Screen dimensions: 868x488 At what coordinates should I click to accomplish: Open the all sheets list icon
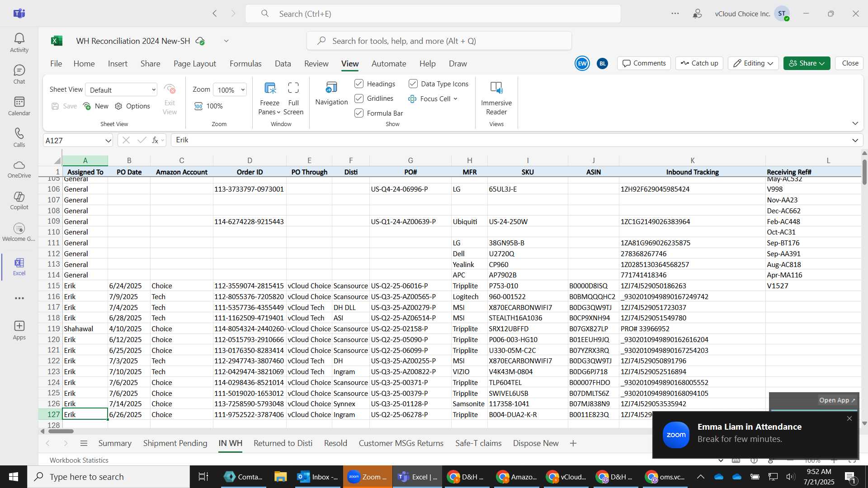tap(84, 443)
